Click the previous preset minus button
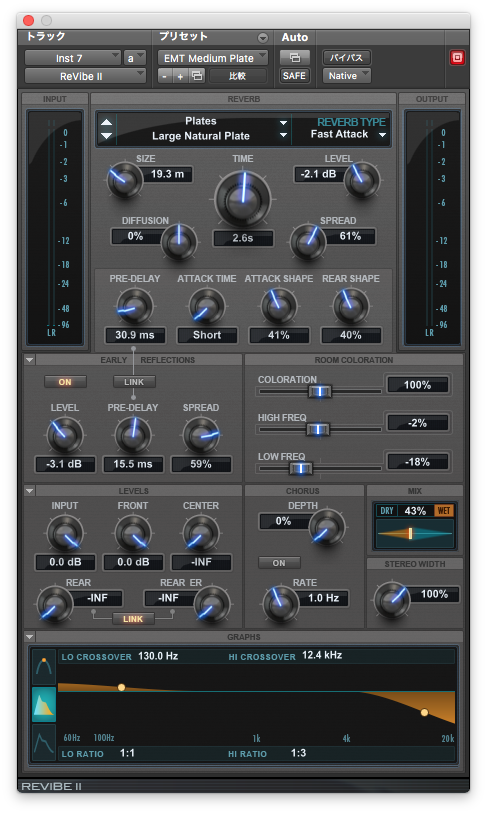487x814 pixels. (x=165, y=76)
